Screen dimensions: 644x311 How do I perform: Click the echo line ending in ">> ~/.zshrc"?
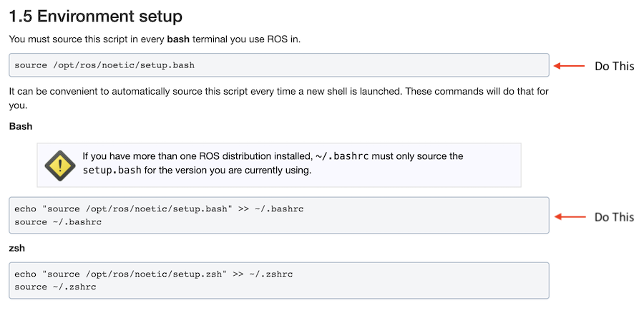tap(153, 274)
